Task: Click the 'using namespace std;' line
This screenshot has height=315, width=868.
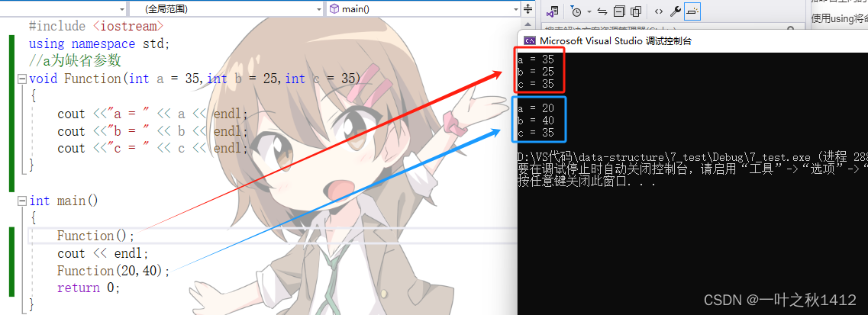Action: (x=100, y=43)
